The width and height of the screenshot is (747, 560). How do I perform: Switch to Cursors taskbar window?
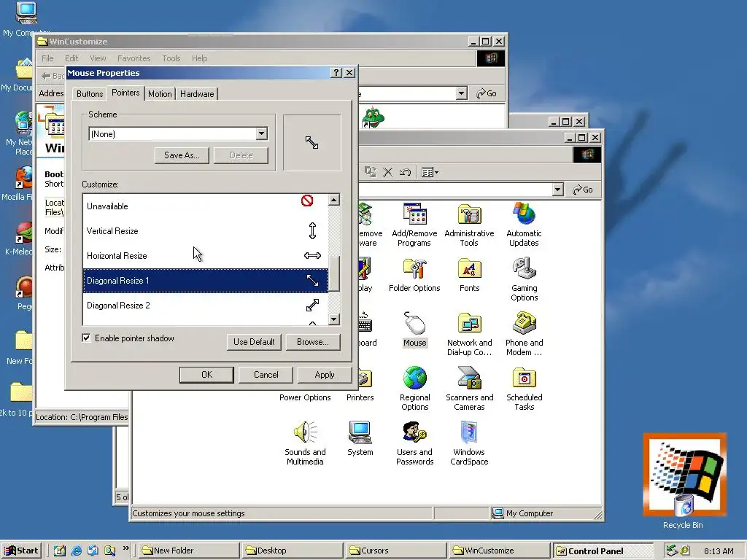tap(395, 551)
